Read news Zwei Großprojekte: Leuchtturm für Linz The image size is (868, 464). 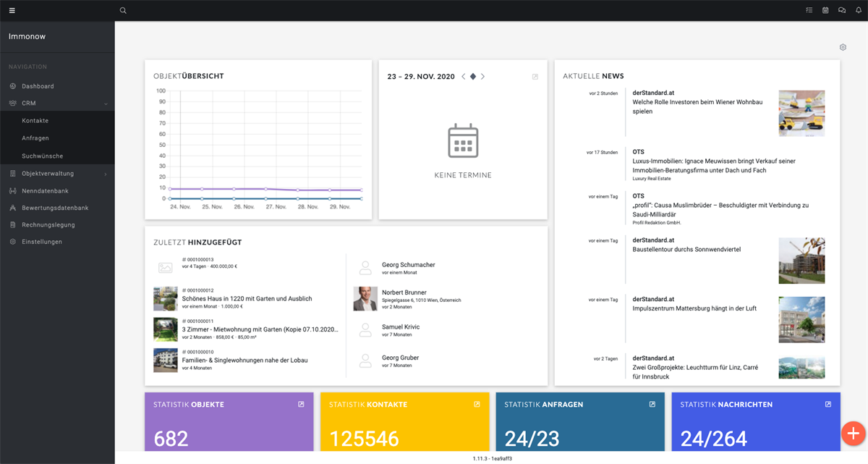[695, 372]
